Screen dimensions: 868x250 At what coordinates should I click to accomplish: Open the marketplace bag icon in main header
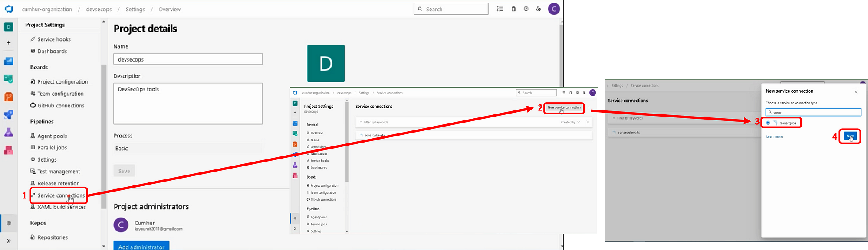click(x=513, y=9)
